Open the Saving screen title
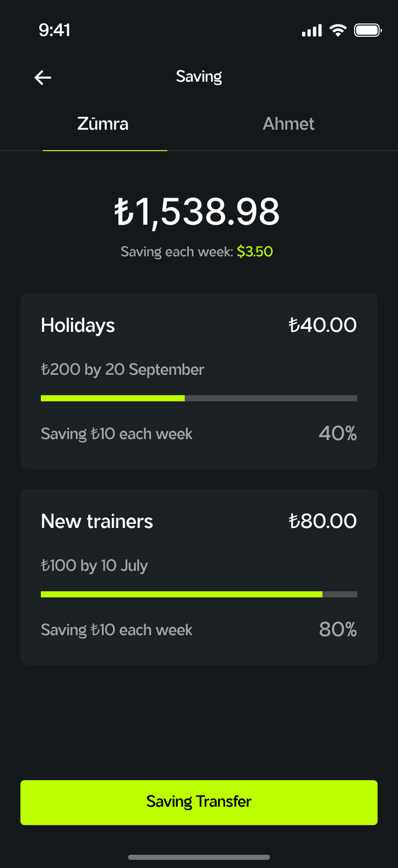 tap(199, 76)
